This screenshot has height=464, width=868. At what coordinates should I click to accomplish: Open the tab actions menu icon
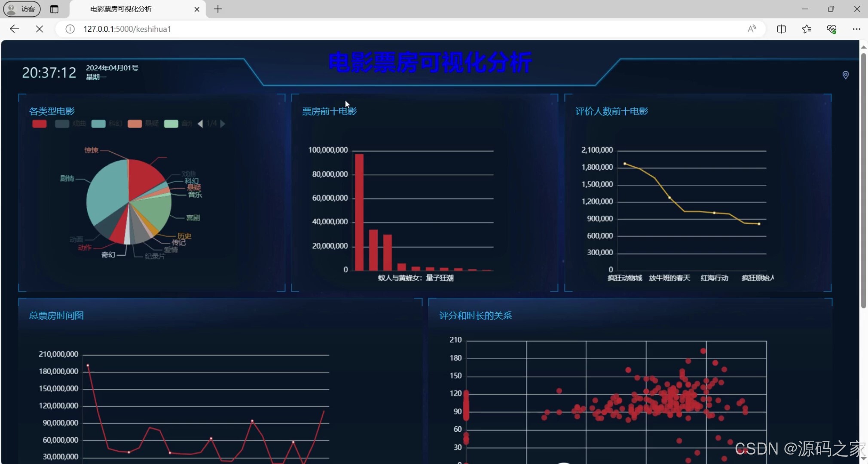tap(54, 9)
